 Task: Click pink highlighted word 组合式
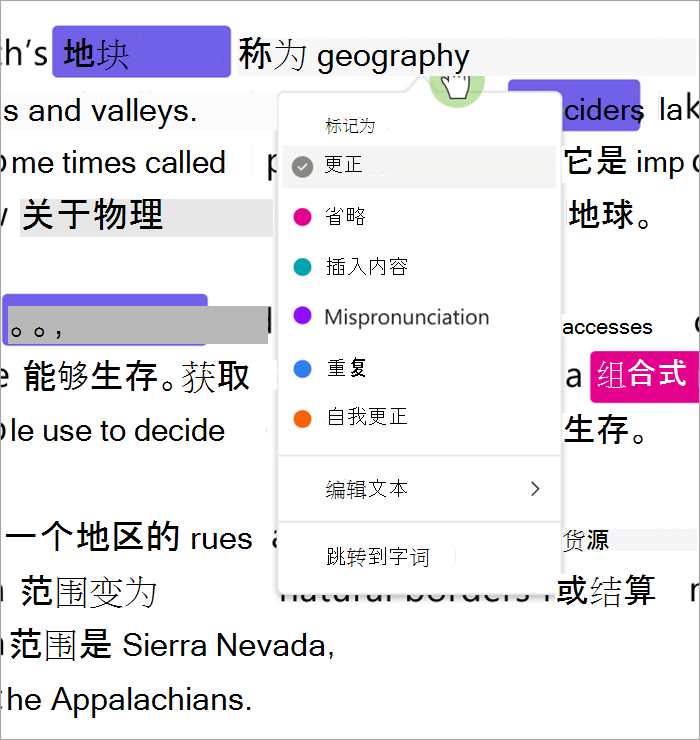644,376
